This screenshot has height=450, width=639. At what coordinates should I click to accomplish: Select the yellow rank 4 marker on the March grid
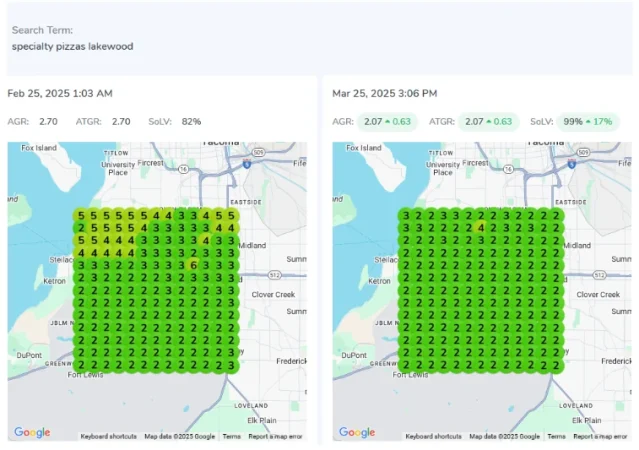482,227
